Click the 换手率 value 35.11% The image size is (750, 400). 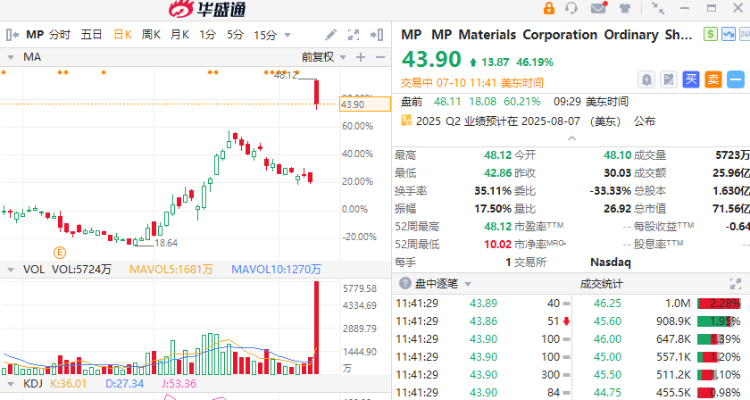click(493, 191)
